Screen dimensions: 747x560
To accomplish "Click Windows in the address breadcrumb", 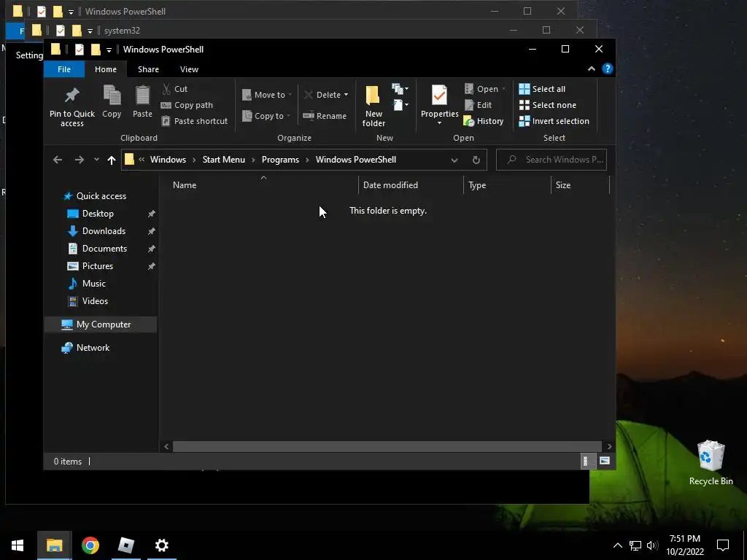I will click(x=169, y=160).
